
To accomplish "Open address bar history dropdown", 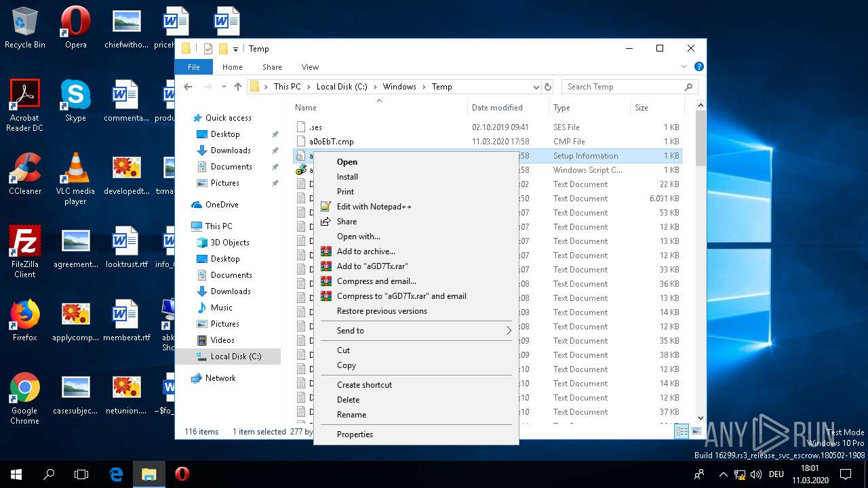I will (x=536, y=87).
